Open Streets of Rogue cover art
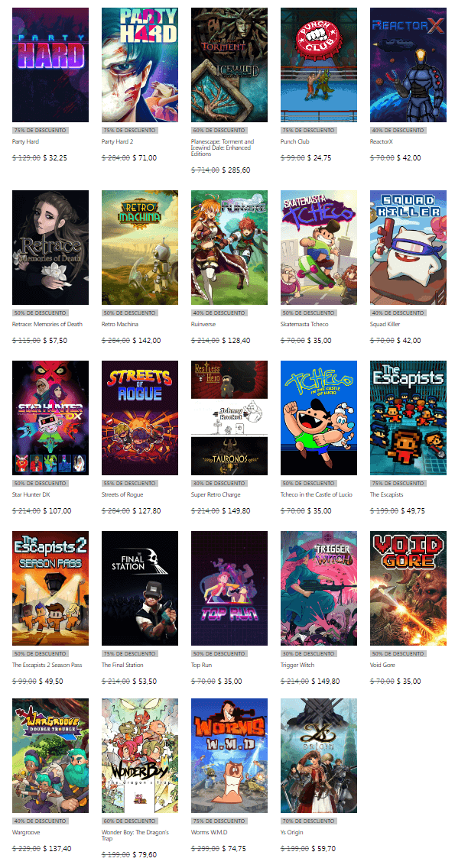This screenshot has width=468, height=868. click(140, 418)
